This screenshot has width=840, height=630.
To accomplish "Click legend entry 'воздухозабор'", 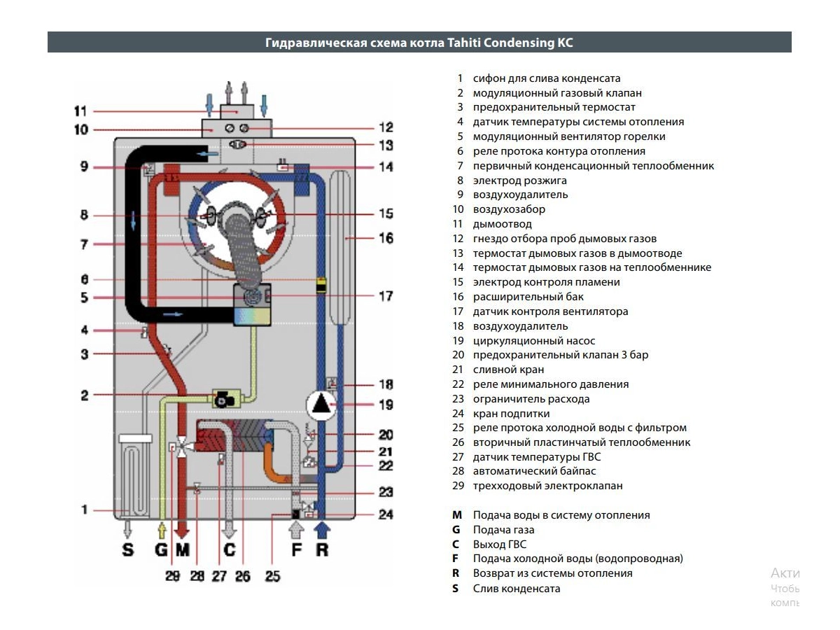I will 509,209.
